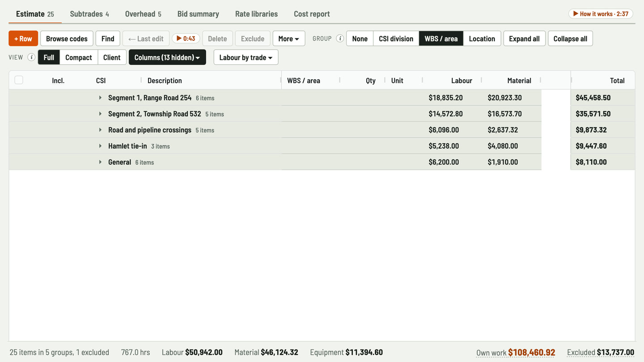Click crossings total $9,873.32
This screenshot has width=644, height=362.
[591, 130]
